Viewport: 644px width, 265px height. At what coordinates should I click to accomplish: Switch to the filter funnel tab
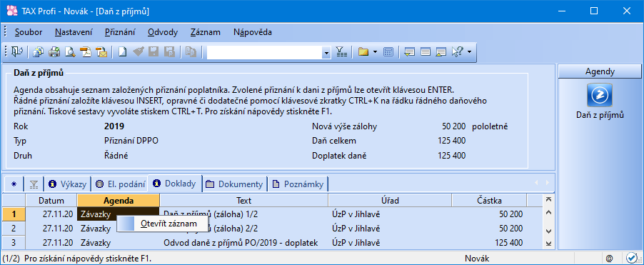coord(34,184)
